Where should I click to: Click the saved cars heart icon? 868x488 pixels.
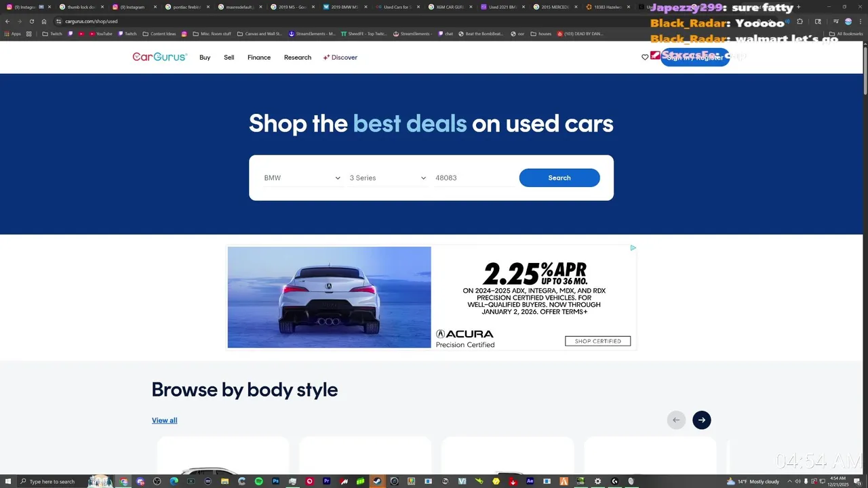tap(645, 58)
